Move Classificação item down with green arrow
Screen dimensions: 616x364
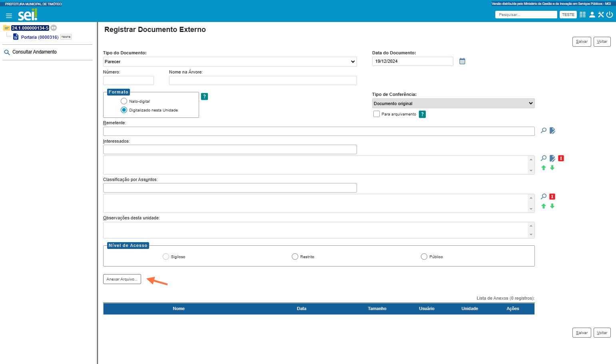pyautogui.click(x=552, y=206)
